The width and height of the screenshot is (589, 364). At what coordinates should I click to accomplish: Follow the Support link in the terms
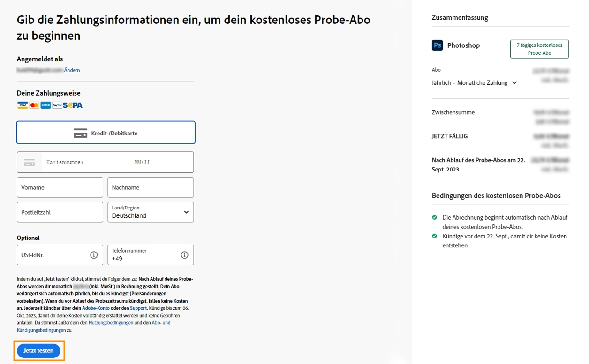tap(138, 308)
